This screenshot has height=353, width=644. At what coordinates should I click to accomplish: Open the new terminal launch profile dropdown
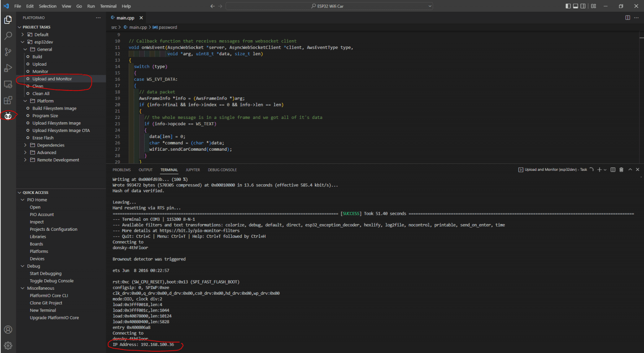(x=605, y=170)
